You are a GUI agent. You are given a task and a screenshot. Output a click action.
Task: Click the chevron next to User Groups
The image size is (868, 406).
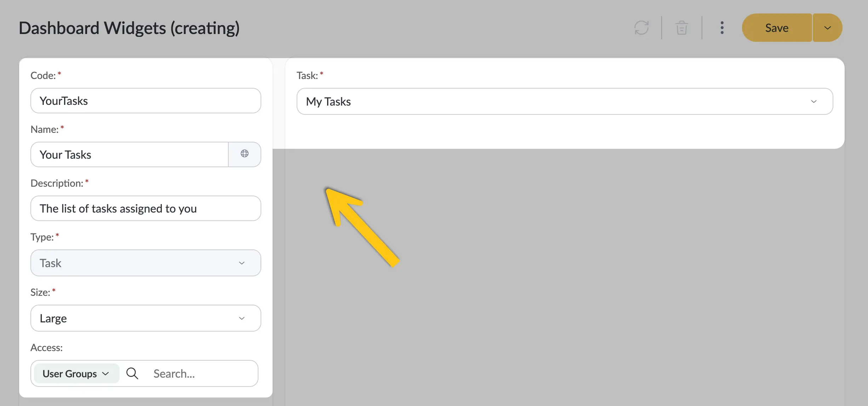pos(105,373)
